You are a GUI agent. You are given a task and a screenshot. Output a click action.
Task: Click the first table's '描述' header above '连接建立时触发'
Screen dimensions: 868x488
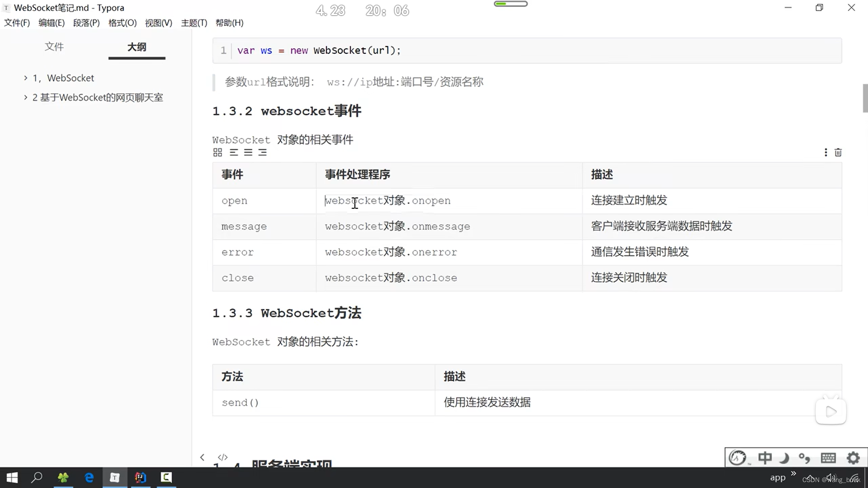click(x=712, y=175)
